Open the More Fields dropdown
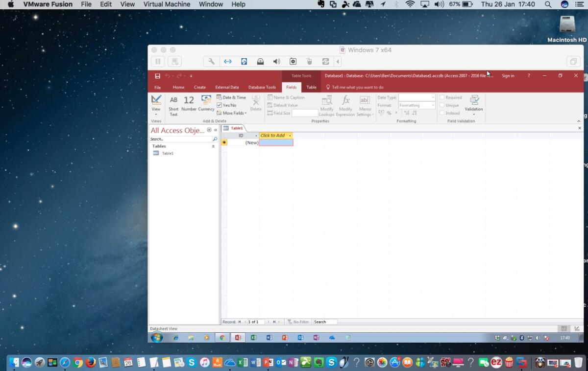The image size is (588, 371). [231, 113]
